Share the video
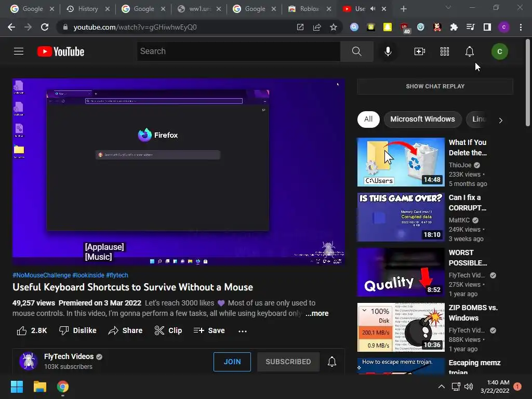Screen dimensions: 532x399 pos(125,330)
